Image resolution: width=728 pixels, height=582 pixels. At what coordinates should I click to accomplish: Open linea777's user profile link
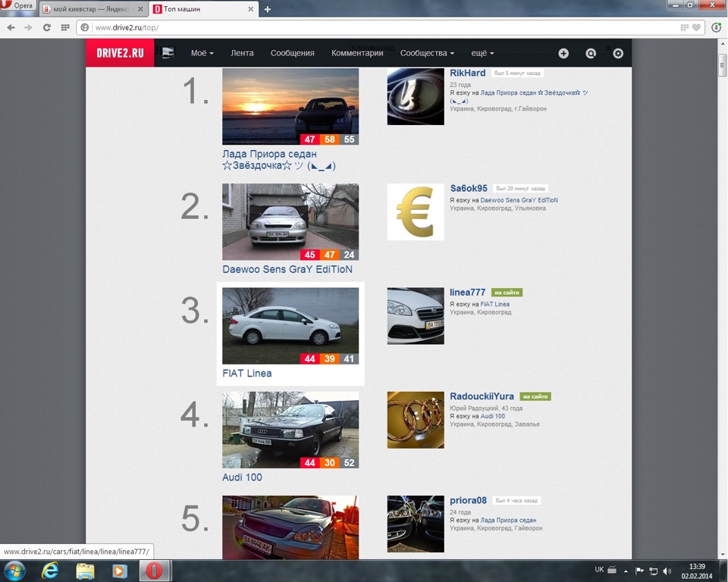click(468, 292)
